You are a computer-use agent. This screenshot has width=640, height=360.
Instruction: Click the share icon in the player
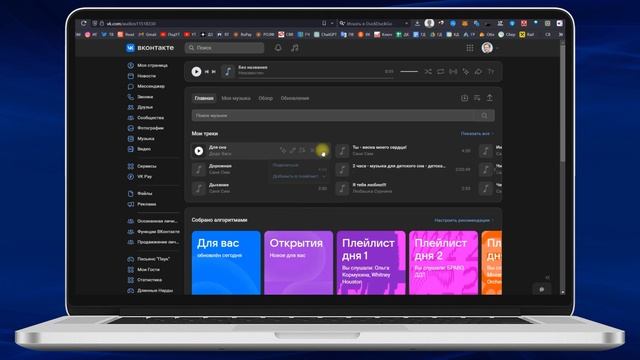[478, 72]
